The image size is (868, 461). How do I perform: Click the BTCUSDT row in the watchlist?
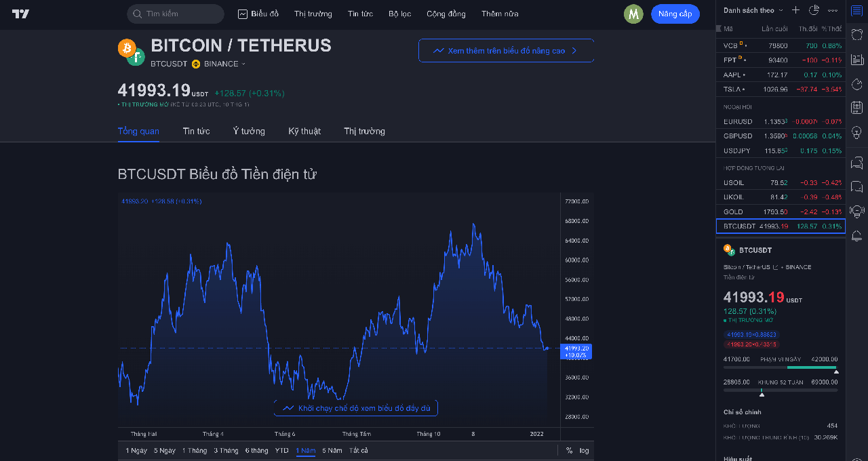tap(780, 226)
